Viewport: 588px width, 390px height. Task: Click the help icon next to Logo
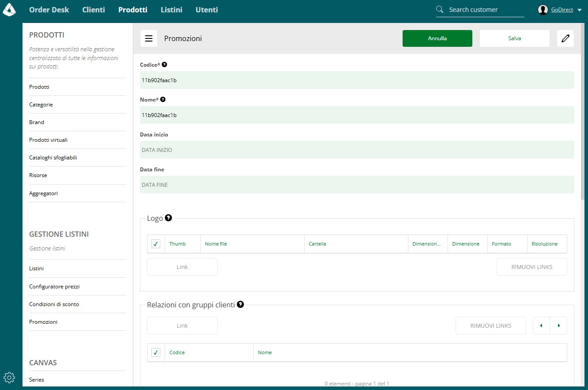(x=168, y=218)
